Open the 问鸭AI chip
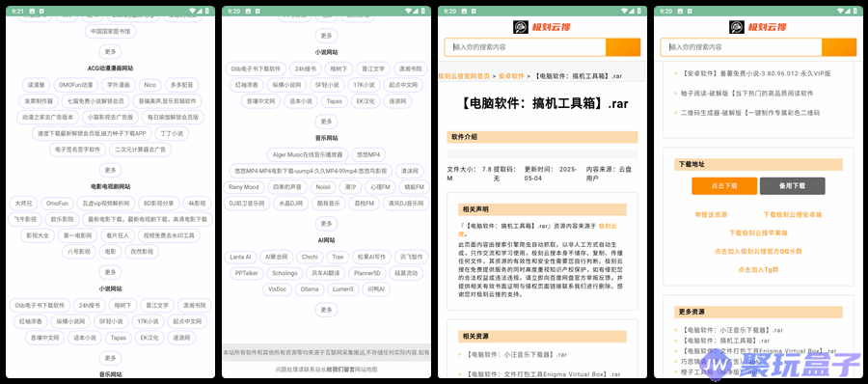868x384 pixels. point(376,289)
